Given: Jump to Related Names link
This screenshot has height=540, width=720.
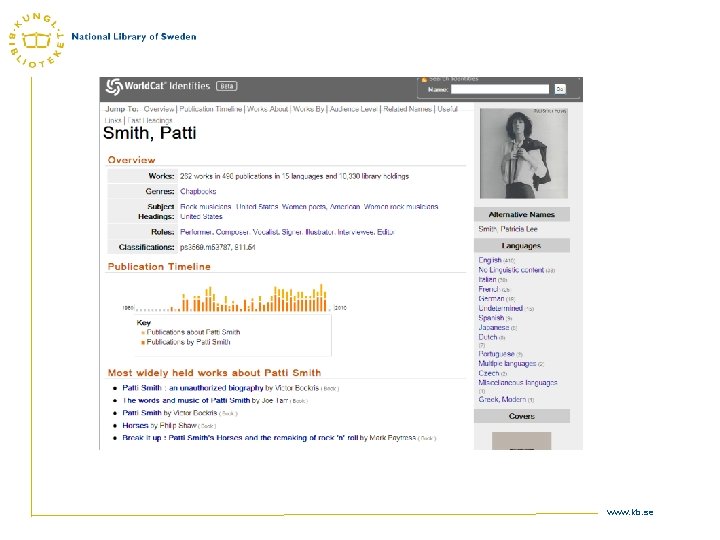Looking at the screenshot, I should click(407, 109).
